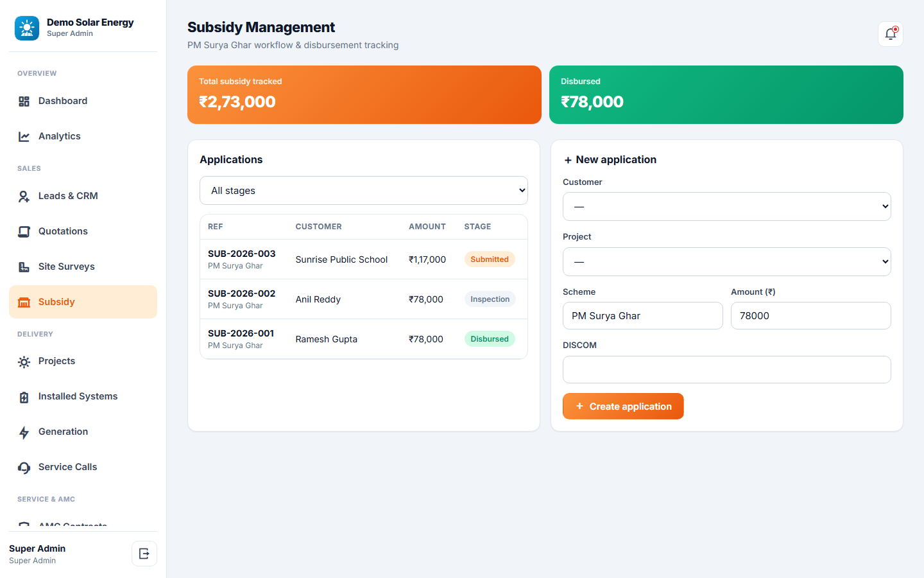Click the ₹1,17,000 amount cell

427,259
